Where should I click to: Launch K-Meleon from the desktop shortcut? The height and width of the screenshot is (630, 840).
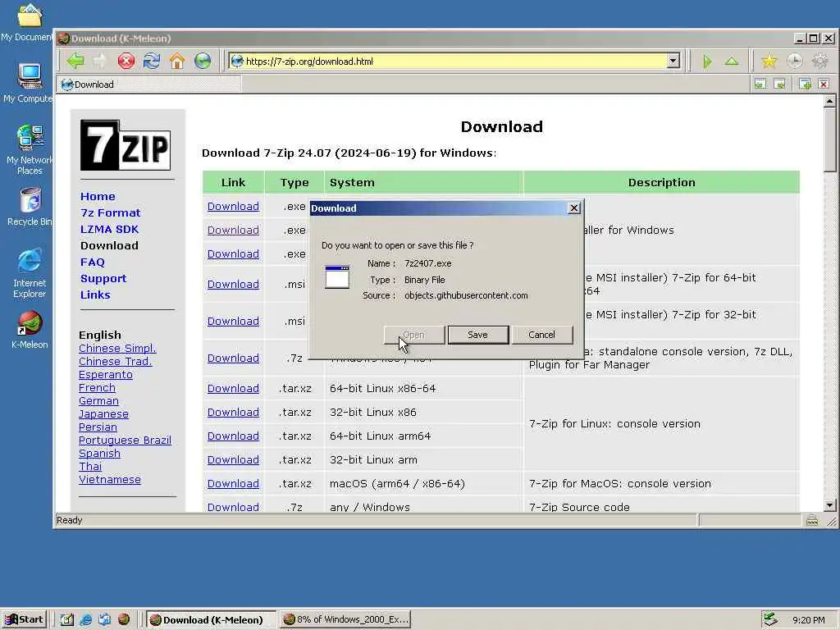click(30, 330)
